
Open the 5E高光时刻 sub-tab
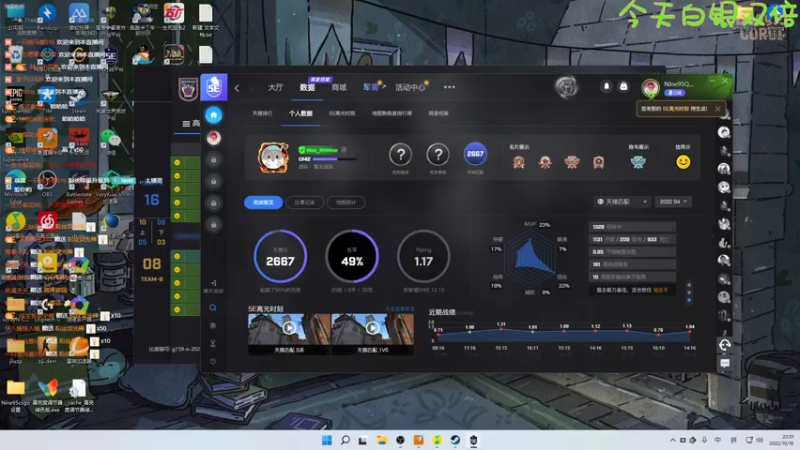click(342, 113)
